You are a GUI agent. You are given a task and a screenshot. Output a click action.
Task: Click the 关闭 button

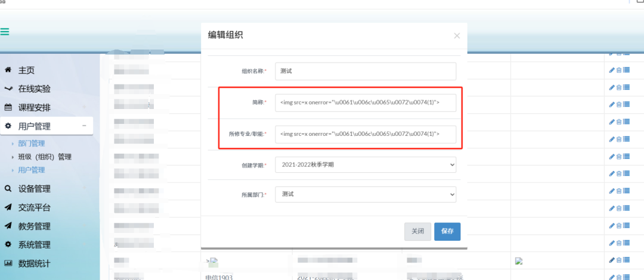(417, 232)
